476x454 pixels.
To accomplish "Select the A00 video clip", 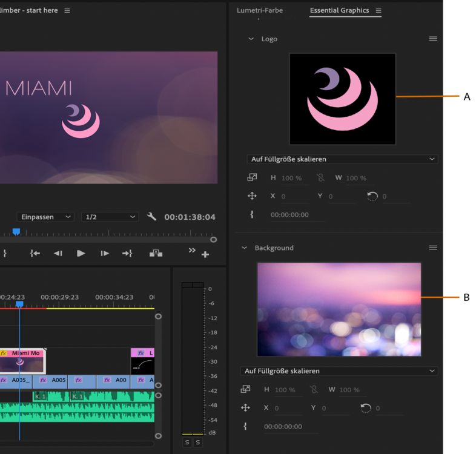I will 113,382.
